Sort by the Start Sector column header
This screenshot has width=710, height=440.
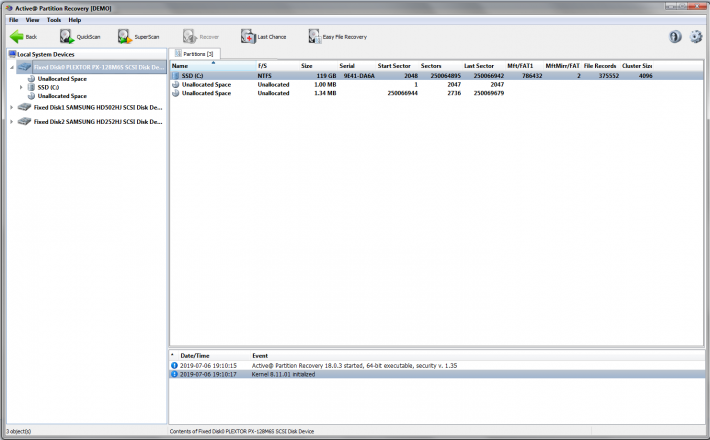[397, 66]
